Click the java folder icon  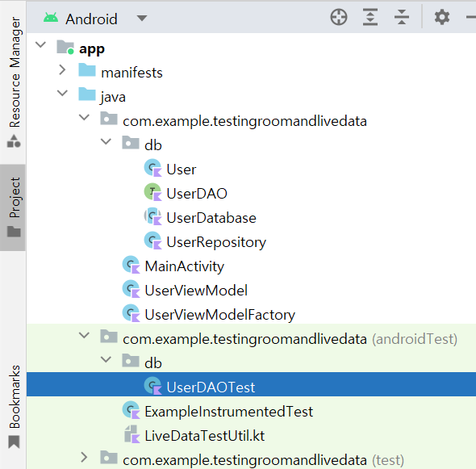tap(87, 94)
